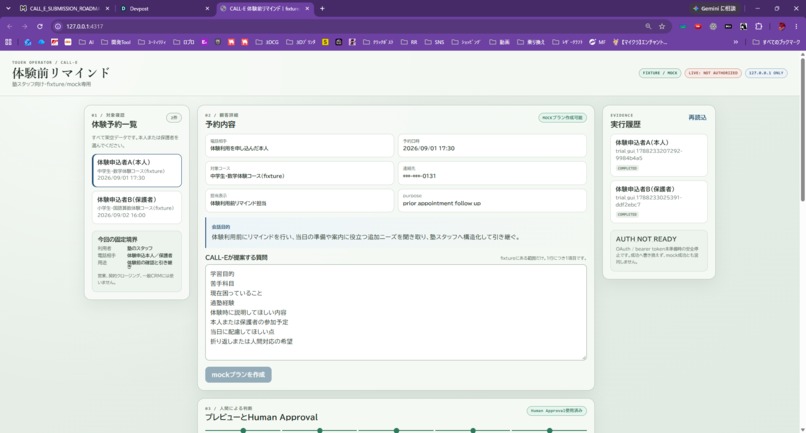The height and width of the screenshot is (433, 806).
Task: Click the LIVE: NOT AUTHORIZED badge
Action: [712, 73]
